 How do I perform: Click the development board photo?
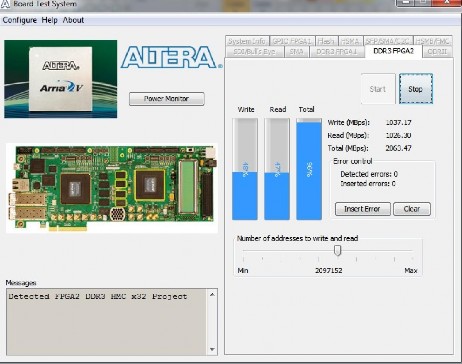click(112, 188)
